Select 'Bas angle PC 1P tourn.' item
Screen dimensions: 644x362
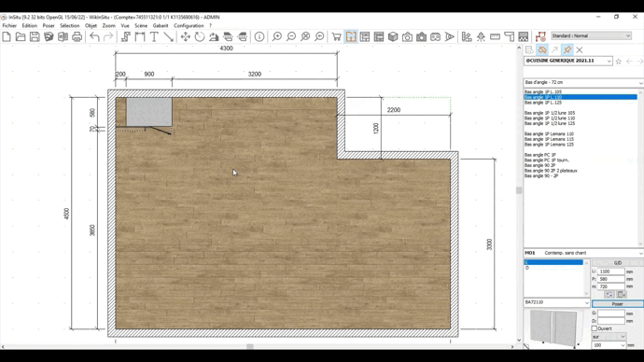click(x=547, y=160)
